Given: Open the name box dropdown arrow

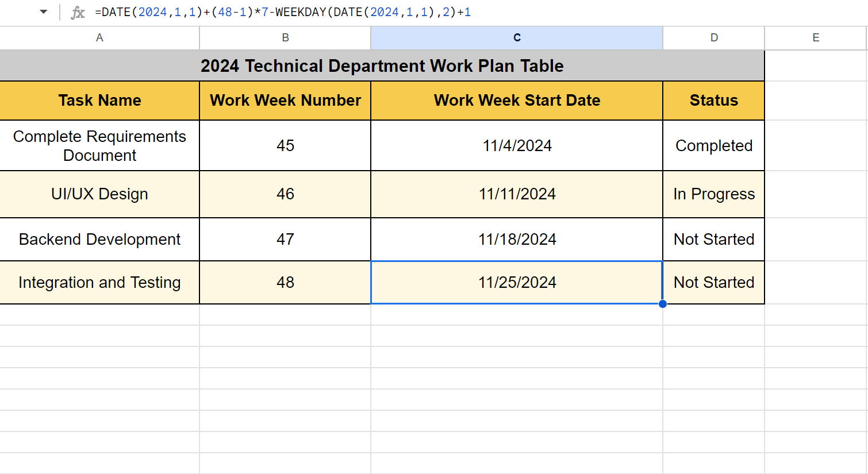Looking at the screenshot, I should (44, 12).
